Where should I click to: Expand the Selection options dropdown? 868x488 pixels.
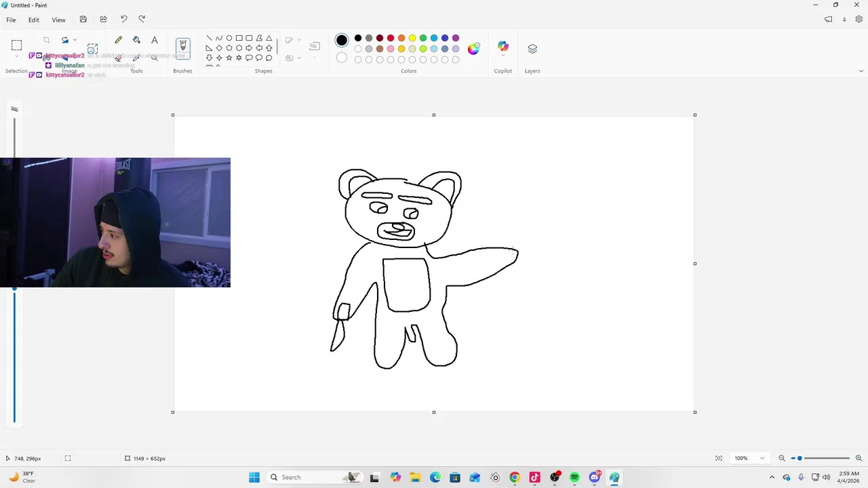coord(16,57)
